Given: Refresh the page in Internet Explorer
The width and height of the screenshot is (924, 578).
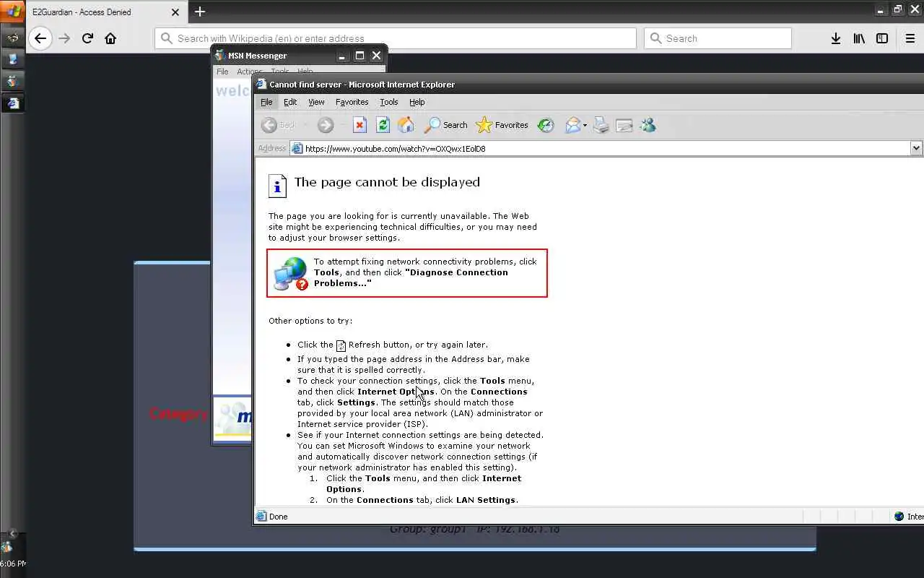Looking at the screenshot, I should pyautogui.click(x=383, y=125).
